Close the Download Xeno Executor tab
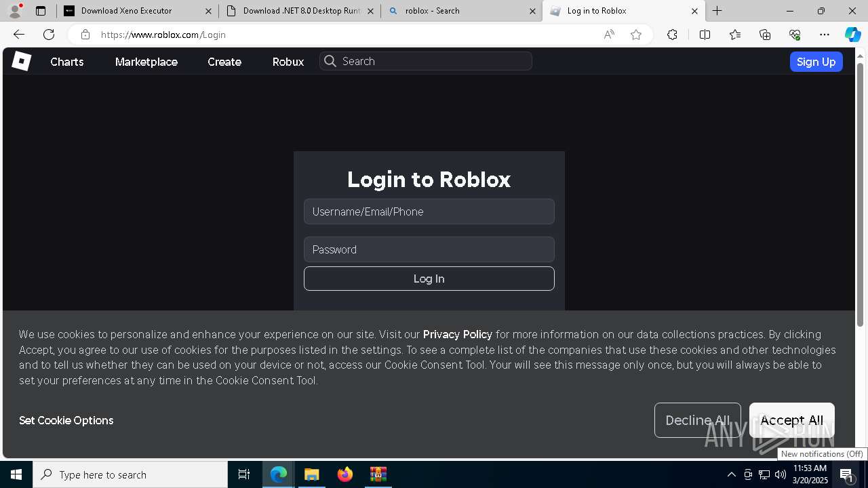The height and width of the screenshot is (488, 868). [208, 11]
